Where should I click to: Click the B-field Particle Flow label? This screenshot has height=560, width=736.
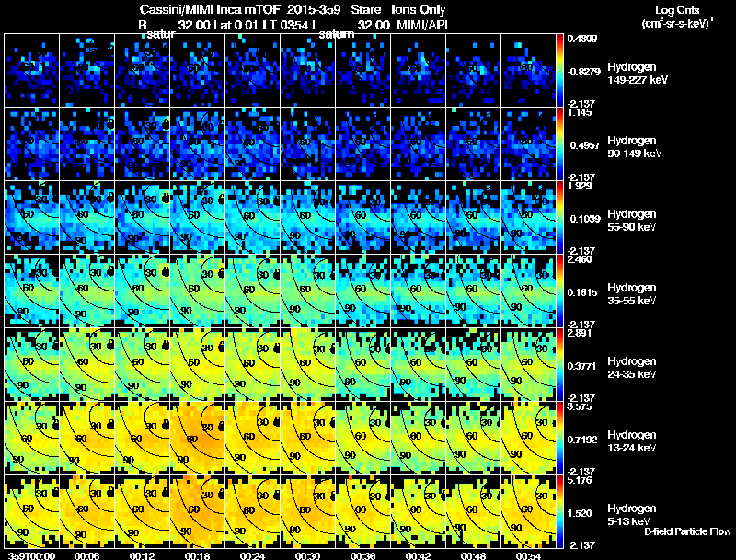(687, 531)
